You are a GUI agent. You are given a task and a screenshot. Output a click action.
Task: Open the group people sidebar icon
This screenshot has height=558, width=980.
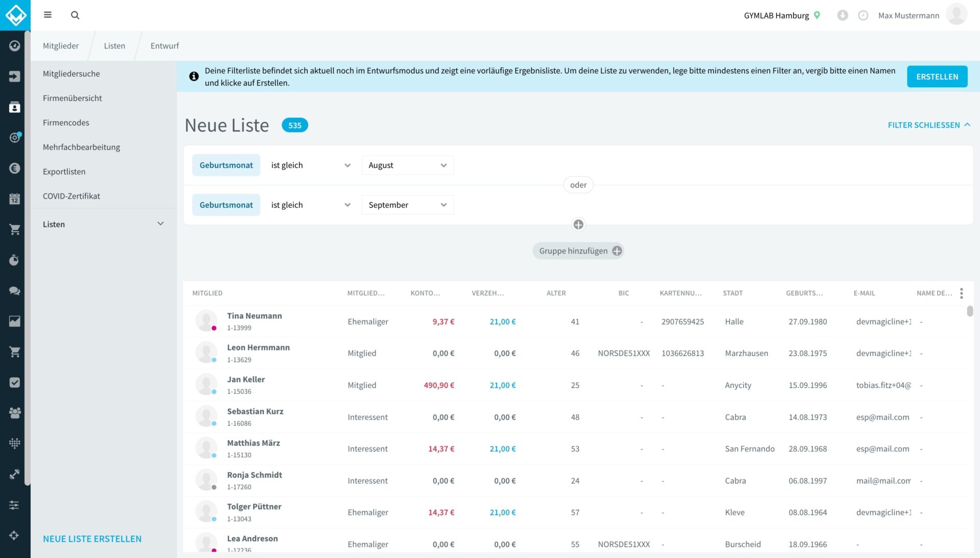click(x=15, y=413)
